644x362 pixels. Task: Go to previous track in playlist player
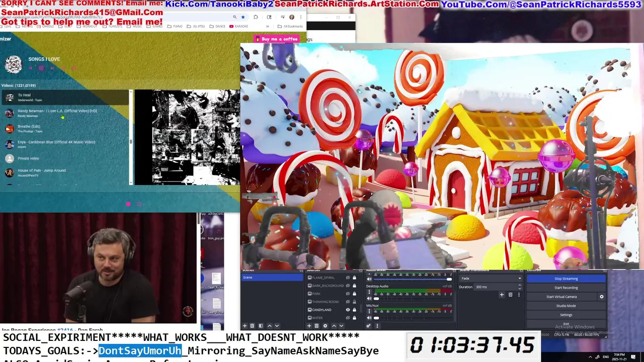coord(30,68)
